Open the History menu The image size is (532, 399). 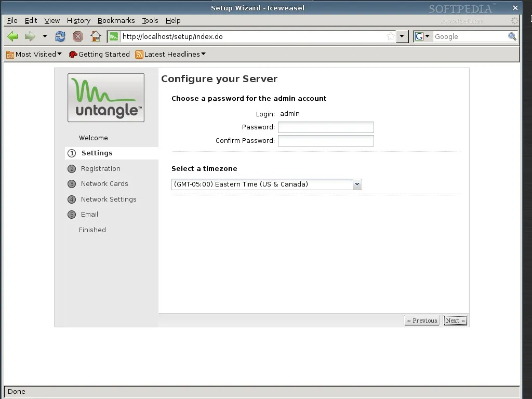coord(78,20)
